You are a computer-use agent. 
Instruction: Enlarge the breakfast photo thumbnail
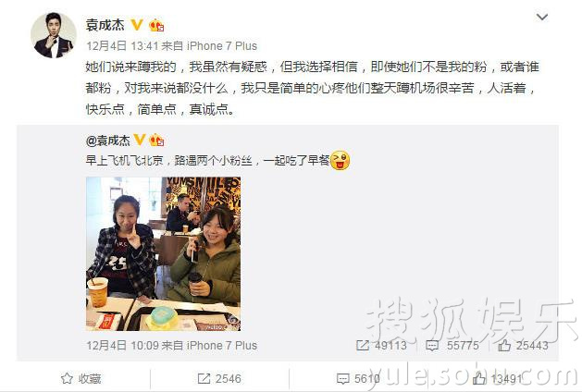[x=164, y=253]
